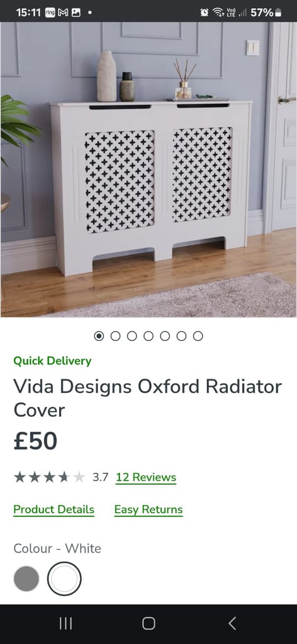Tap the Android home button icon
This screenshot has height=644, width=297.
[148, 623]
